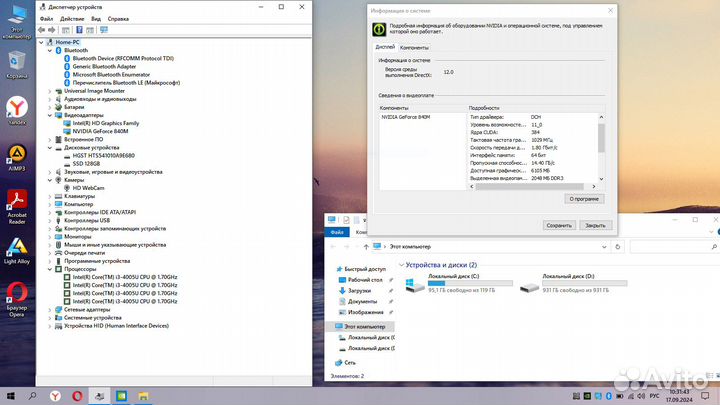
Task: Collapse the Процессоры node
Action: click(x=50, y=269)
